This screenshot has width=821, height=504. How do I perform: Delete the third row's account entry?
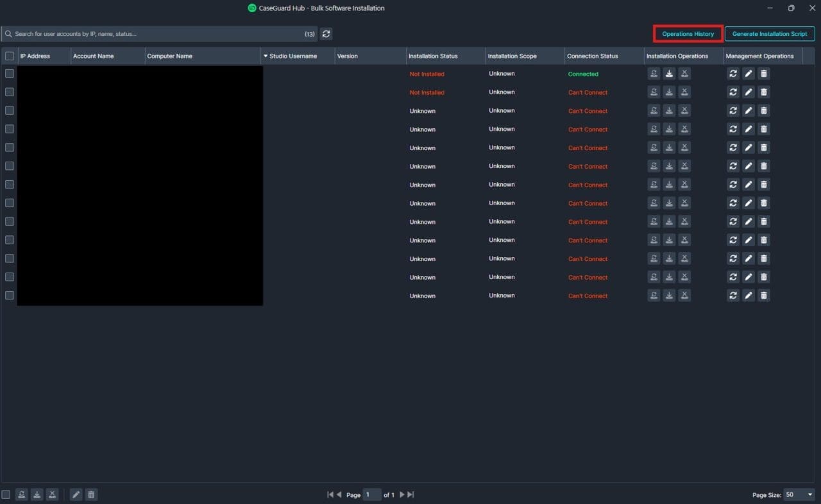click(x=763, y=111)
